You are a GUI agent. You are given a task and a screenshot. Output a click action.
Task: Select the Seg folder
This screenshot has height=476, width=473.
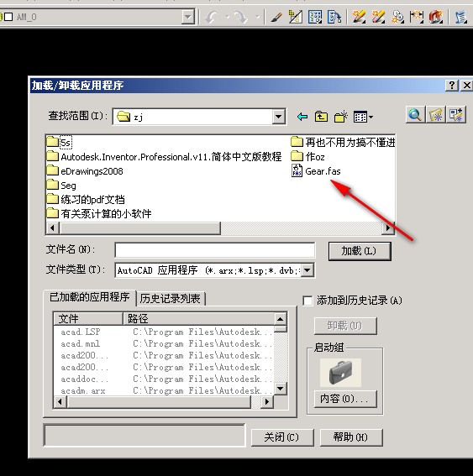[x=61, y=186]
